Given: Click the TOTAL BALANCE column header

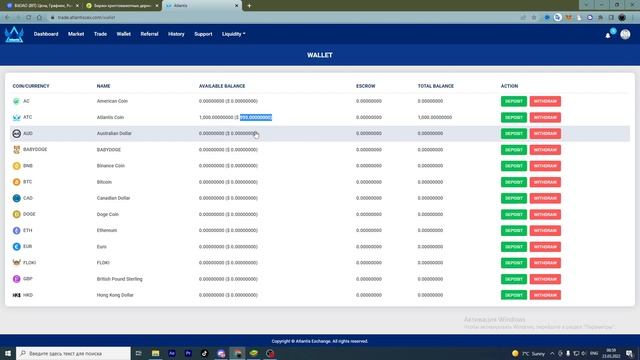Looking at the screenshot, I should pyautogui.click(x=436, y=86).
